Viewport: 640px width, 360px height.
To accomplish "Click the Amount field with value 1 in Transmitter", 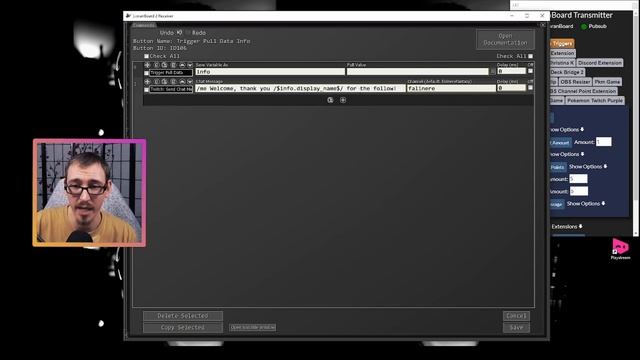I will coord(604,142).
